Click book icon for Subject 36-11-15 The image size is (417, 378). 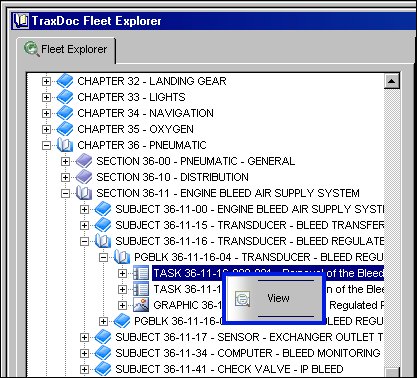tap(103, 225)
